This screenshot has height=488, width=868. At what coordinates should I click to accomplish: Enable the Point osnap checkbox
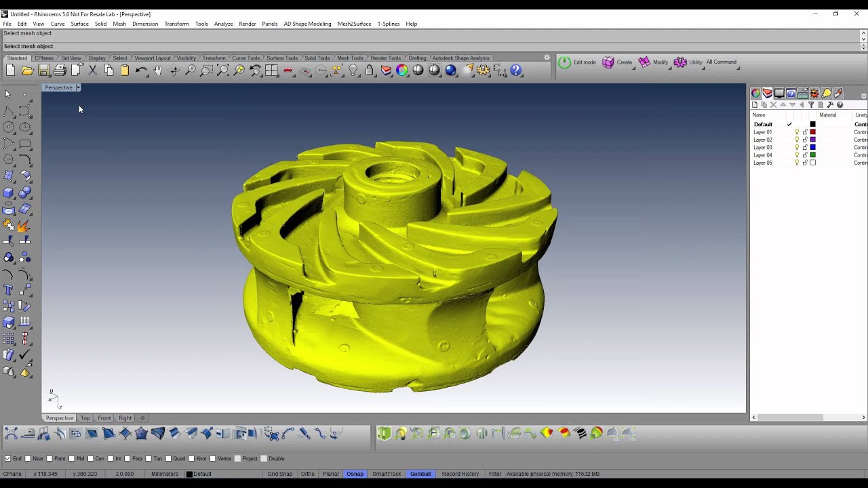tap(50, 459)
